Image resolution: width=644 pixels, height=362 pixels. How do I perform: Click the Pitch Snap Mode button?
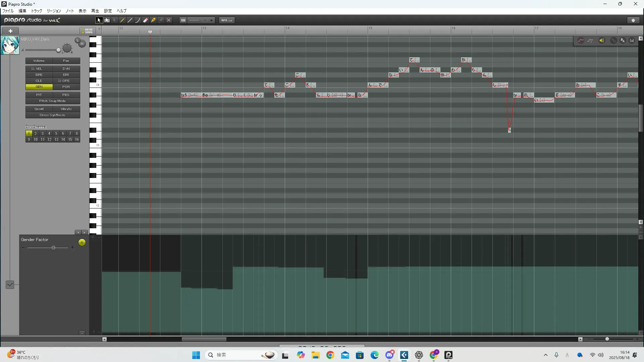coord(53,101)
